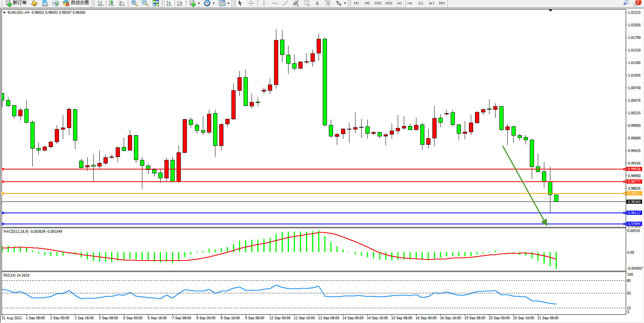Toggle the AutoTrading (自动交易) button
The height and width of the screenshot is (323, 644).
(x=76, y=3)
